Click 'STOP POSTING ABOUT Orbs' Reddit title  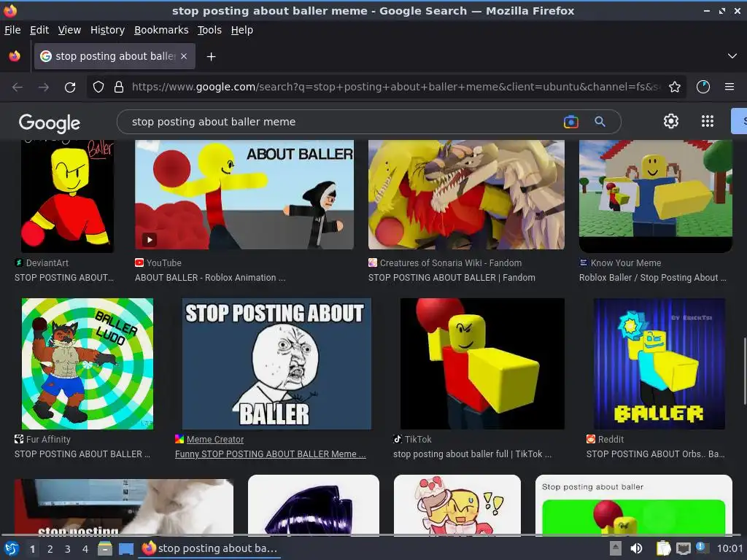656,454
